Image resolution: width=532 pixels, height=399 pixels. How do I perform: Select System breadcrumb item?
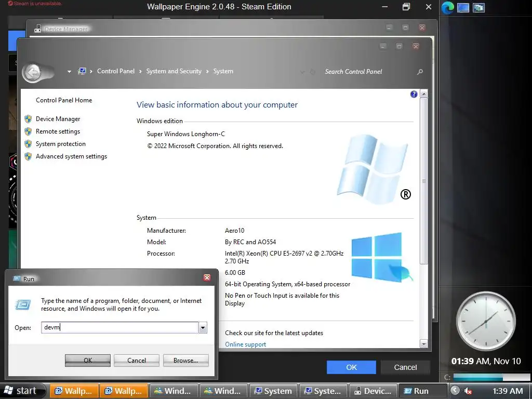tap(223, 71)
